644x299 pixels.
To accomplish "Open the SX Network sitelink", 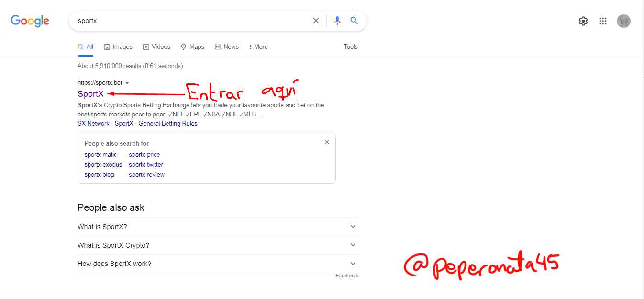I will click(x=93, y=124).
